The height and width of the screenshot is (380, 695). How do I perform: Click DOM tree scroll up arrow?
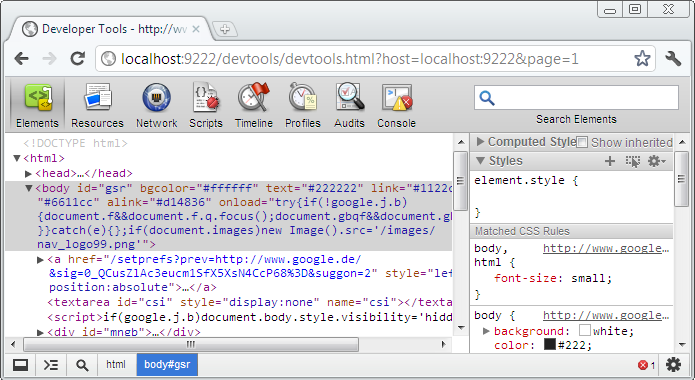pos(461,142)
